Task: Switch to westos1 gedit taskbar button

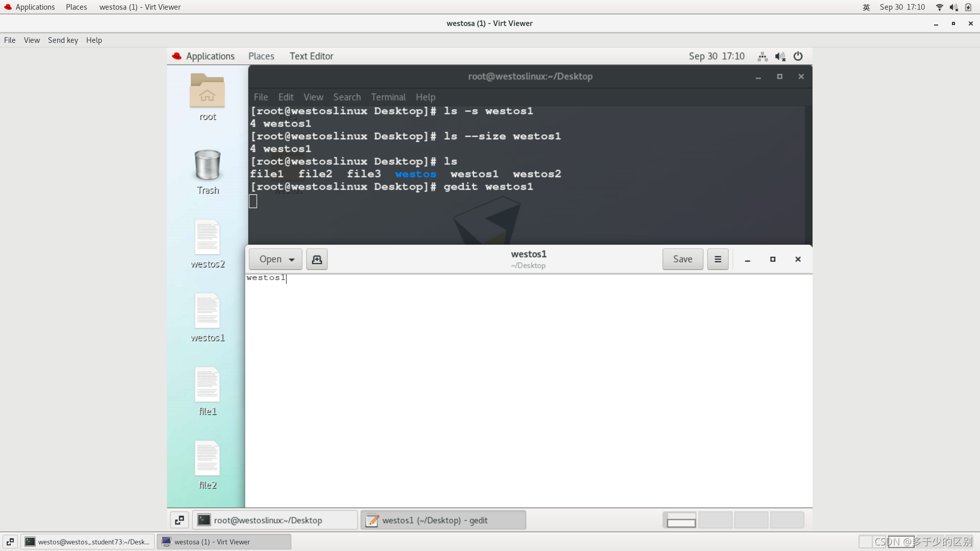Action: point(443,520)
